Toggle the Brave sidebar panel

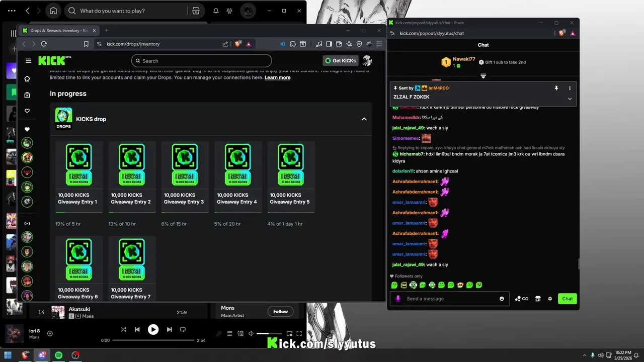click(329, 44)
